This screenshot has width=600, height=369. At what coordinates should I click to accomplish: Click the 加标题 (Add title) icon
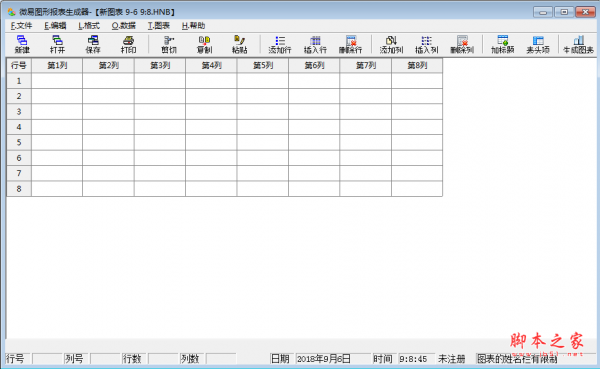502,44
